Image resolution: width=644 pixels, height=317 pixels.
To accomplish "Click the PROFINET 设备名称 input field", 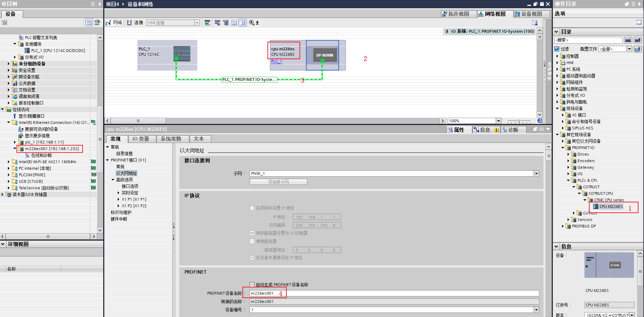I will (394, 293).
